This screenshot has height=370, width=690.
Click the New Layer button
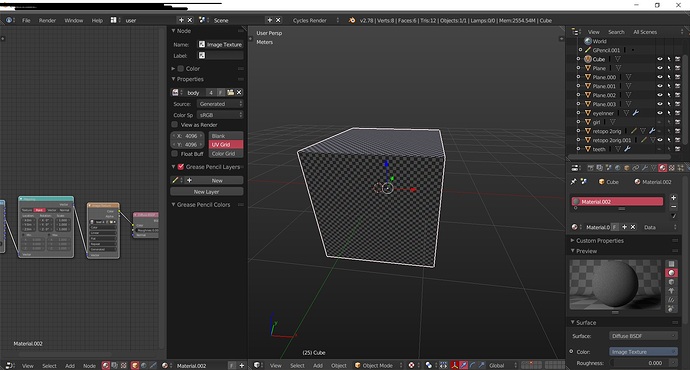click(206, 191)
